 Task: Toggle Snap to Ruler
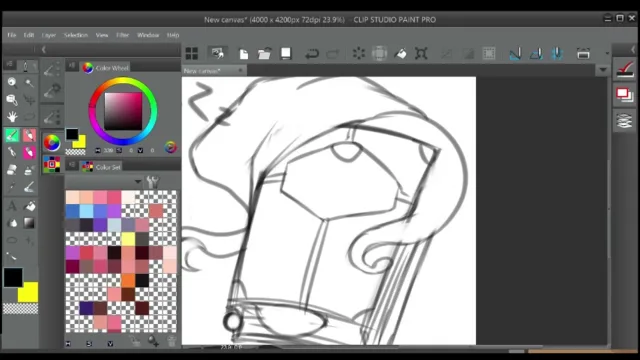pos(515,53)
